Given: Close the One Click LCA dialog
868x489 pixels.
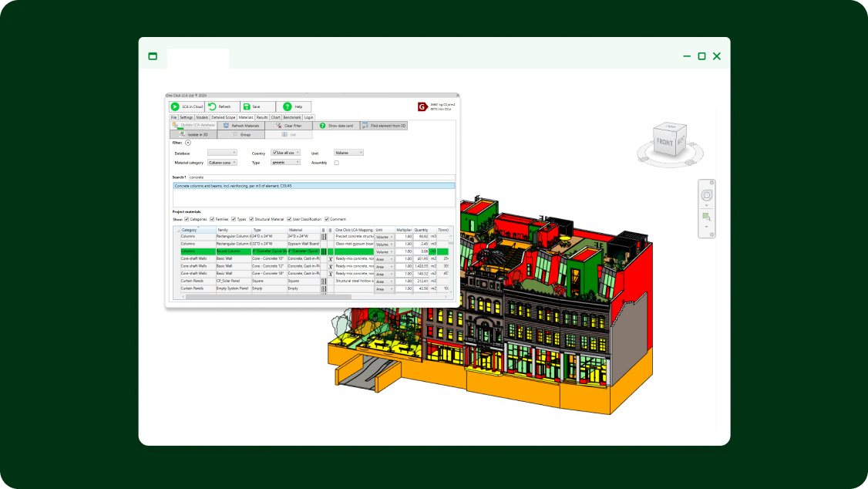Looking at the screenshot, I should (x=457, y=95).
